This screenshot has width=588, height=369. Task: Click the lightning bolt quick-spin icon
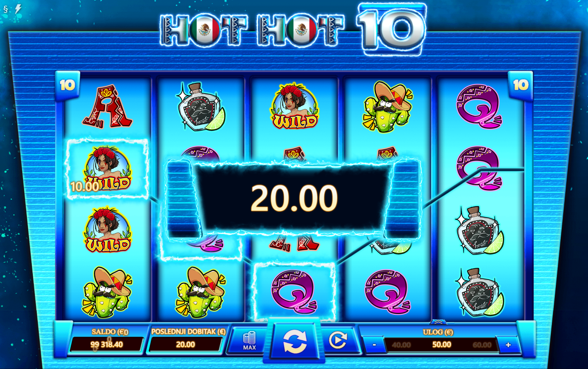[x=18, y=9]
